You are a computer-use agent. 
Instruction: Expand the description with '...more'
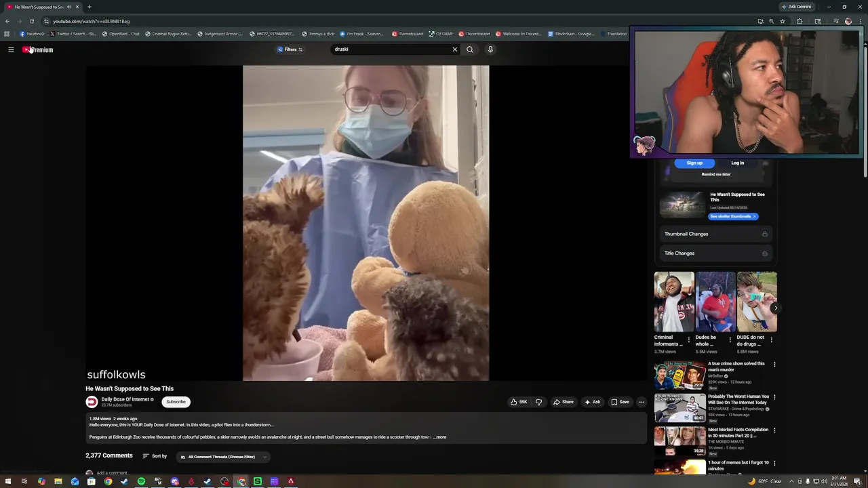pyautogui.click(x=440, y=437)
